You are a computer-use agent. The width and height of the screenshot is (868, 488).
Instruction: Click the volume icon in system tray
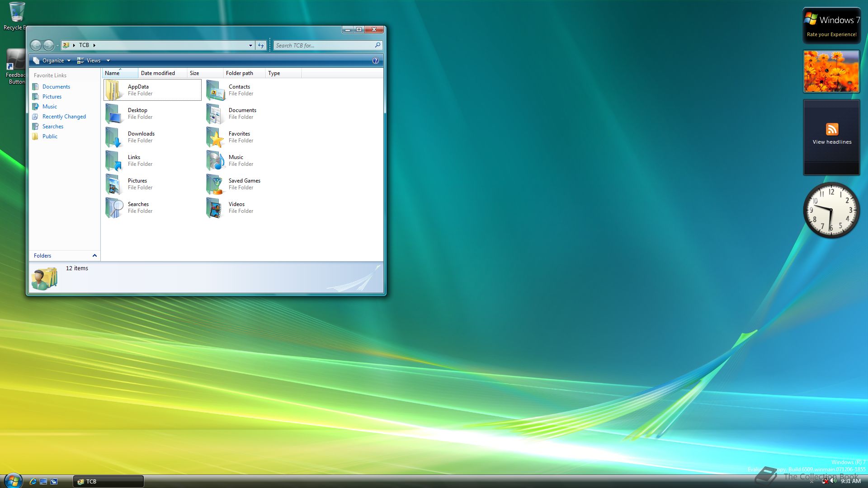pos(833,481)
